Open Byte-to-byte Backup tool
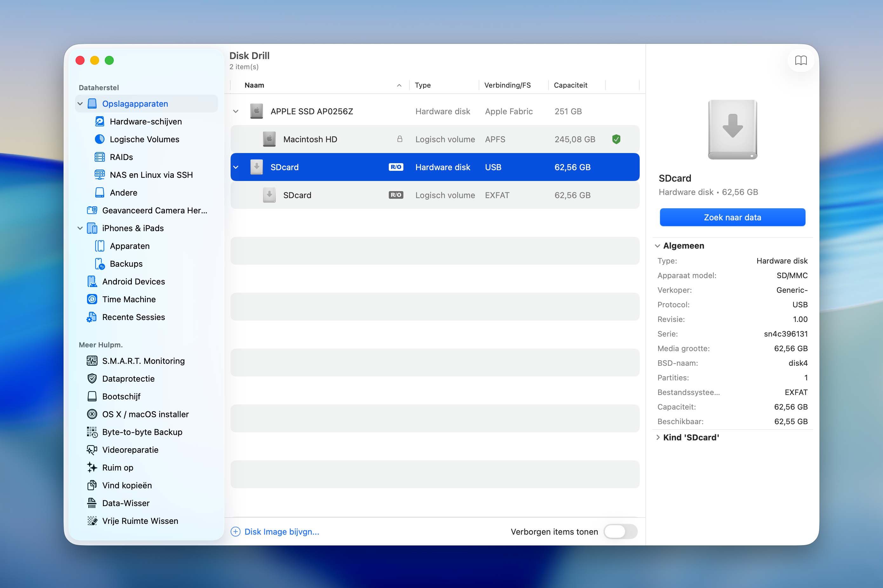The image size is (883, 588). (x=142, y=432)
